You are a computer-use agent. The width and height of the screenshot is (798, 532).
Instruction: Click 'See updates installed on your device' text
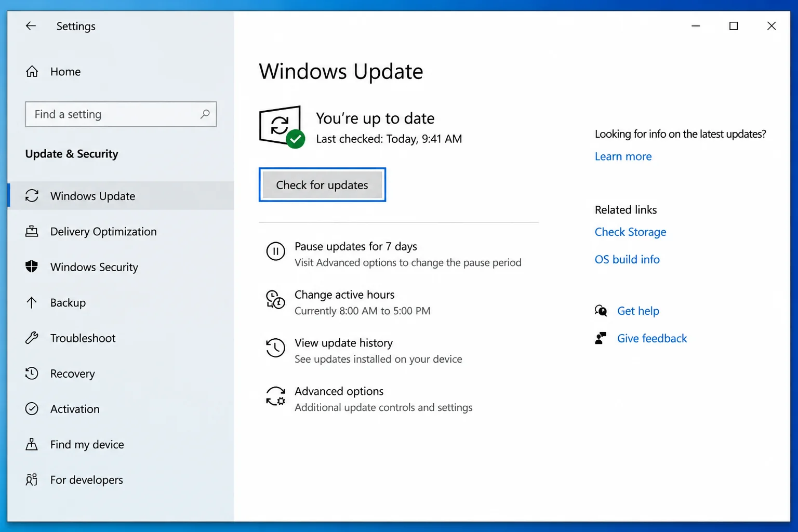tap(378, 359)
